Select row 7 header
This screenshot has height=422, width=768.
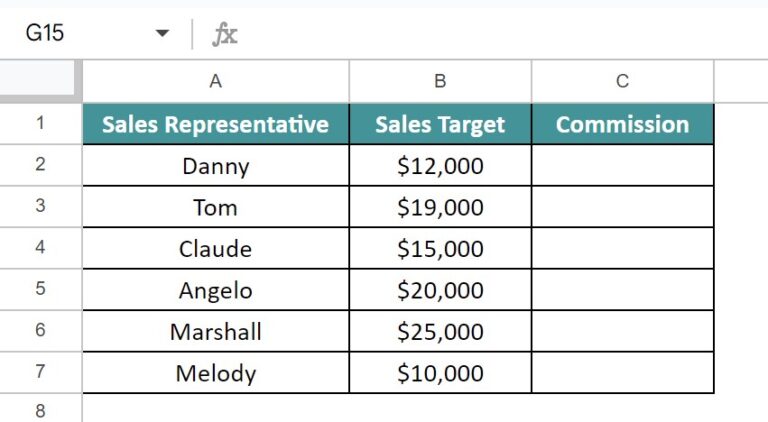(x=41, y=372)
